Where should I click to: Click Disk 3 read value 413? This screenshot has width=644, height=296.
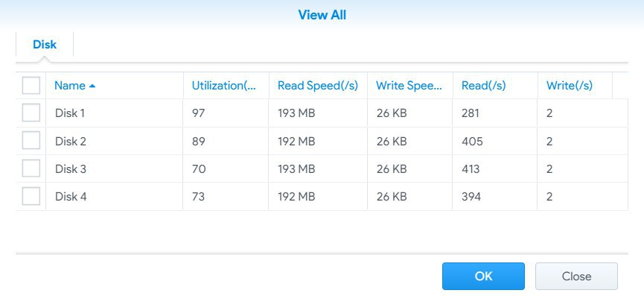471,169
